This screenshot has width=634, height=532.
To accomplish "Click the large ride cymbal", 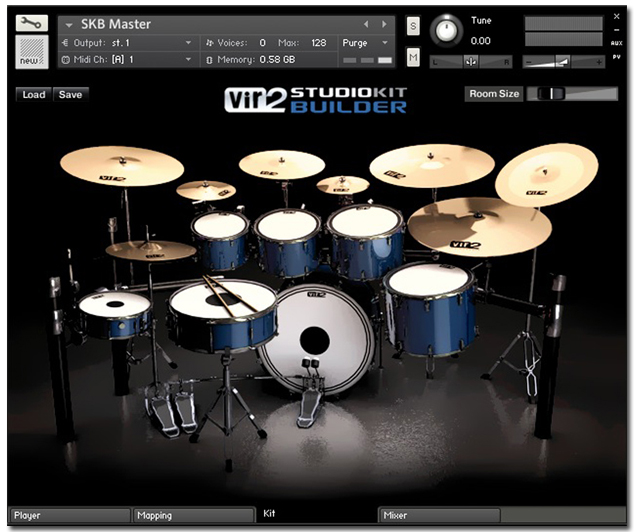I will click(480, 226).
